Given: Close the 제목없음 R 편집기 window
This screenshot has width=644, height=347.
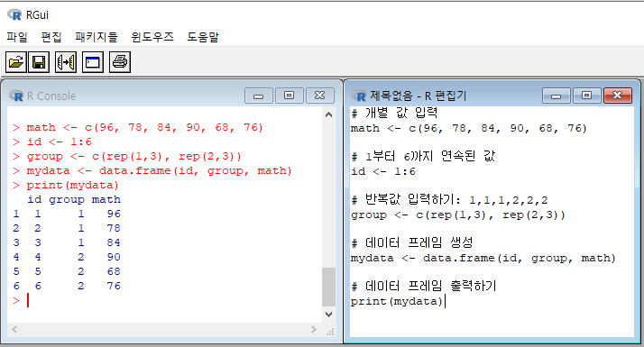Looking at the screenshot, I should point(618,96).
